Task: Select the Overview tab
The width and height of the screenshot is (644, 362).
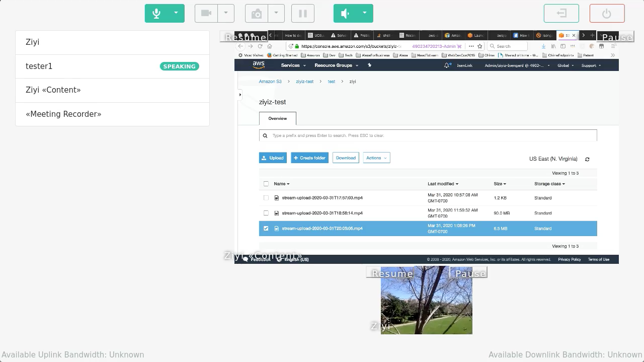Action: point(278,118)
